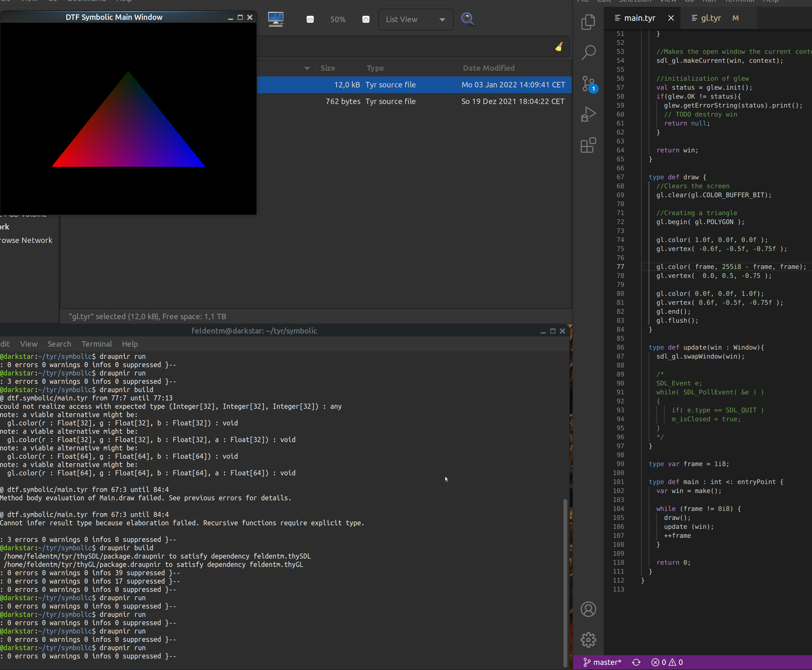
Task: Click the broom clear icon in the location bar
Action: click(x=559, y=47)
